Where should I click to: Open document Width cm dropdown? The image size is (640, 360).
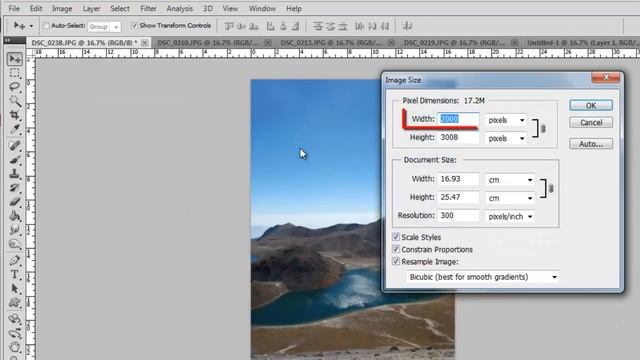click(x=510, y=180)
